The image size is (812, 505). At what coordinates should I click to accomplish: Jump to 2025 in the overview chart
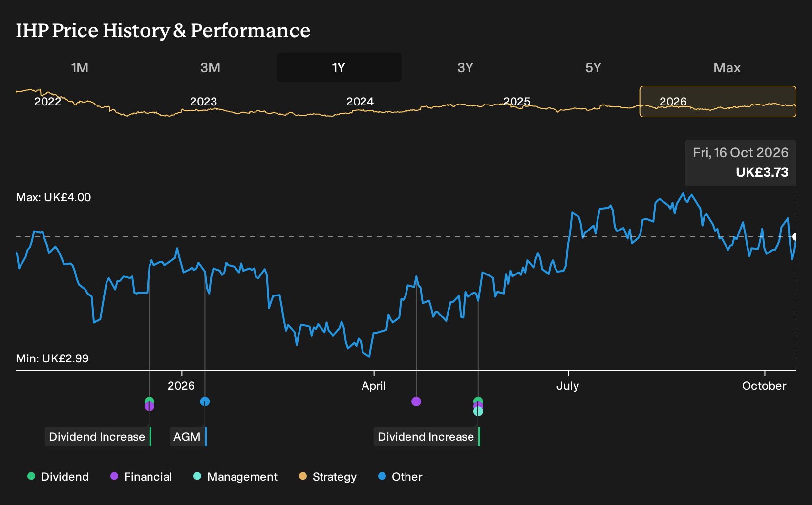[516, 102]
